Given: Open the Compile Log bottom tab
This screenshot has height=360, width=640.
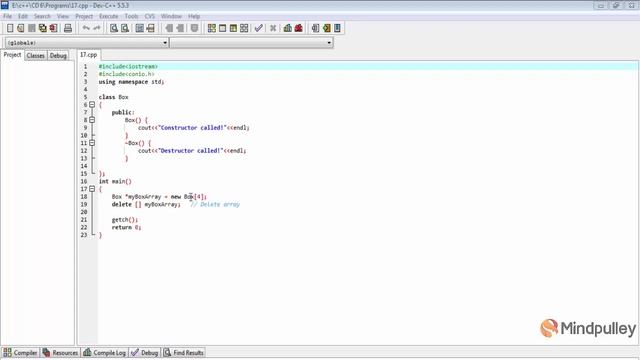Looking at the screenshot, I should (x=105, y=353).
